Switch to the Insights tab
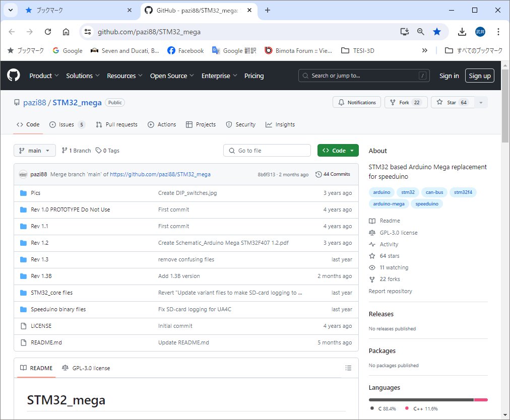 pos(280,124)
